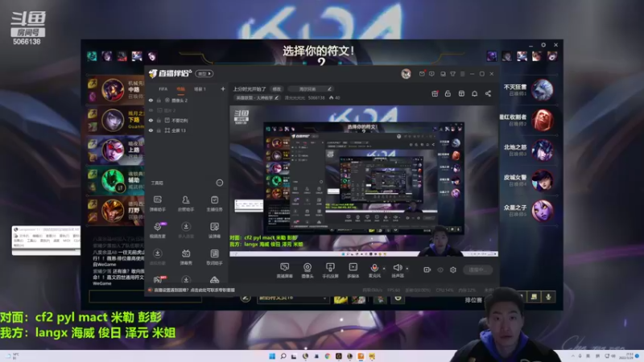644x362 pixels.
Task: Show the hidden second source layer
Action: pyautogui.click(x=151, y=110)
